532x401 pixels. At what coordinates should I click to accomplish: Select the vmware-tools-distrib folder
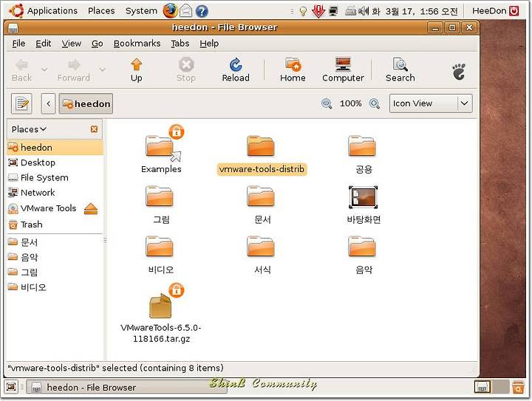[x=261, y=145]
